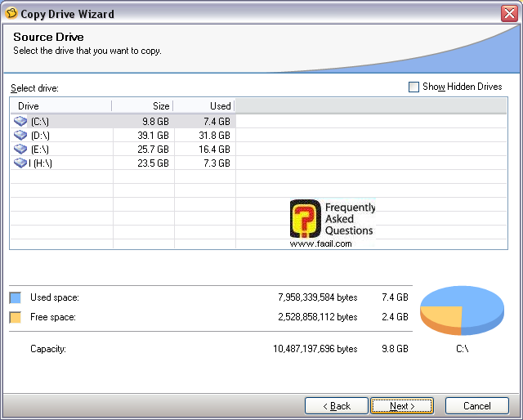The height and width of the screenshot is (420, 523).
Task: Click the D:\ drive icon
Action: coord(20,135)
